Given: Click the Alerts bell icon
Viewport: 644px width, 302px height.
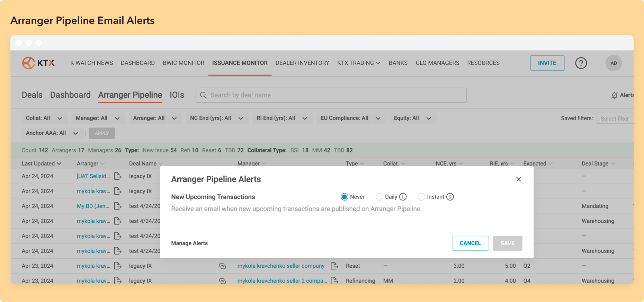Looking at the screenshot, I should coord(614,95).
